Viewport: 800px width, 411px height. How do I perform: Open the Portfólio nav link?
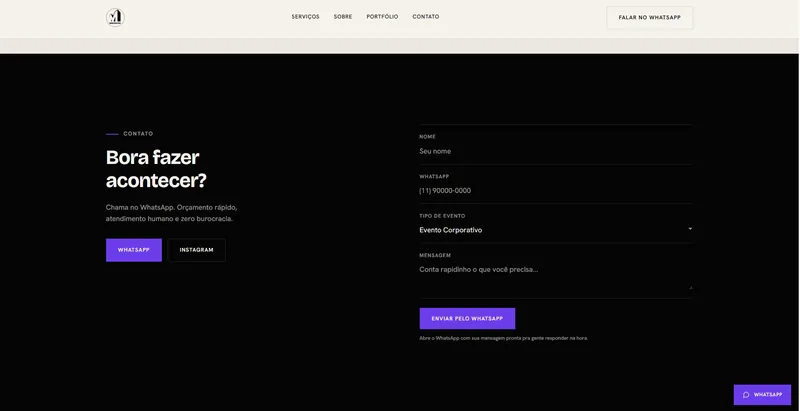click(x=382, y=17)
